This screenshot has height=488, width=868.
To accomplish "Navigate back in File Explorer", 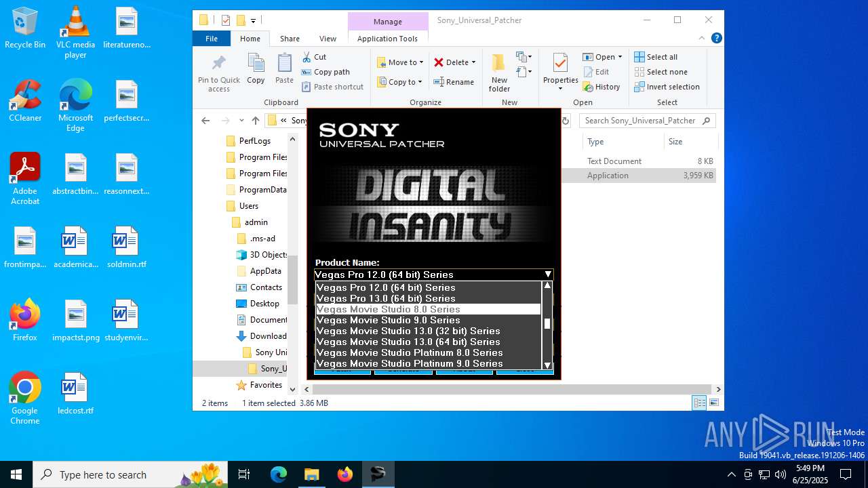I will pyautogui.click(x=205, y=121).
